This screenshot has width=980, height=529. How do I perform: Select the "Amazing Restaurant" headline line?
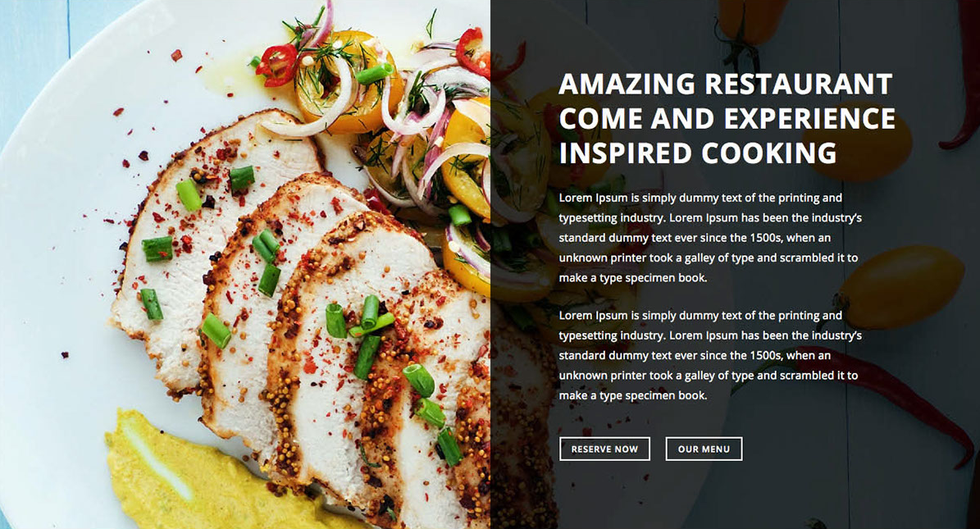pyautogui.click(x=726, y=84)
